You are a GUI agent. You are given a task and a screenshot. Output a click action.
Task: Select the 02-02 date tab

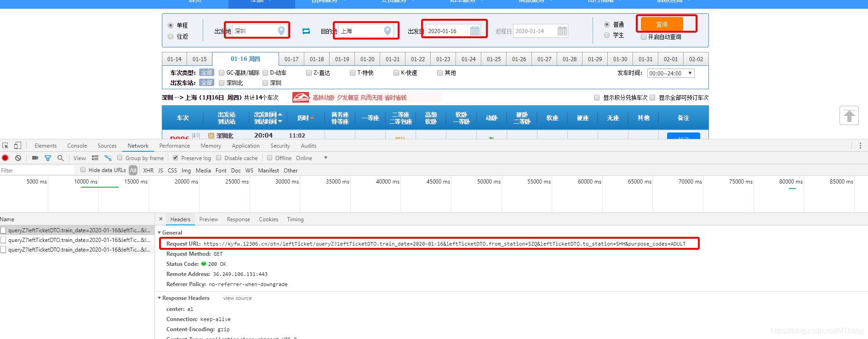point(696,59)
